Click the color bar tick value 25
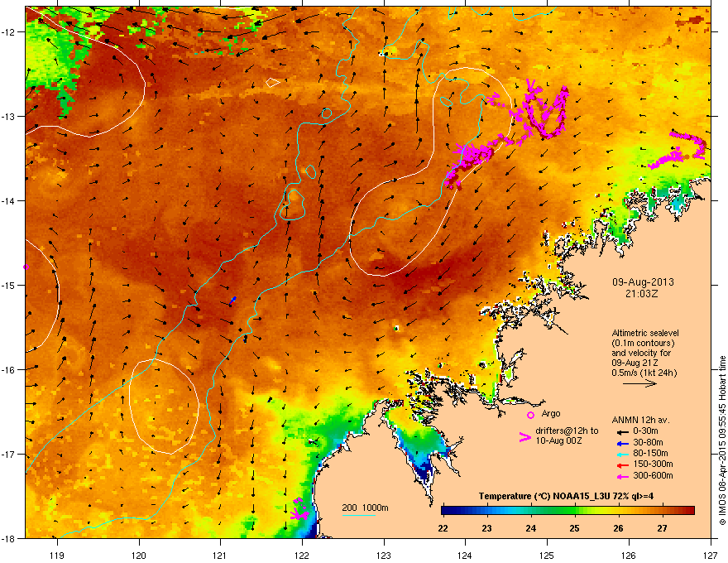This screenshot has height=563, width=728. (574, 528)
